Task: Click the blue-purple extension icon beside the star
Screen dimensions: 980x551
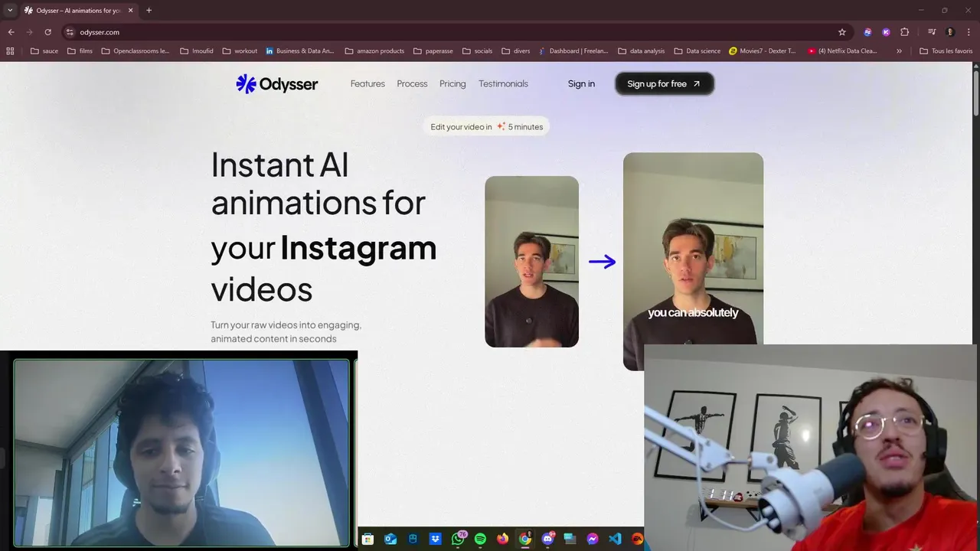Action: [867, 32]
